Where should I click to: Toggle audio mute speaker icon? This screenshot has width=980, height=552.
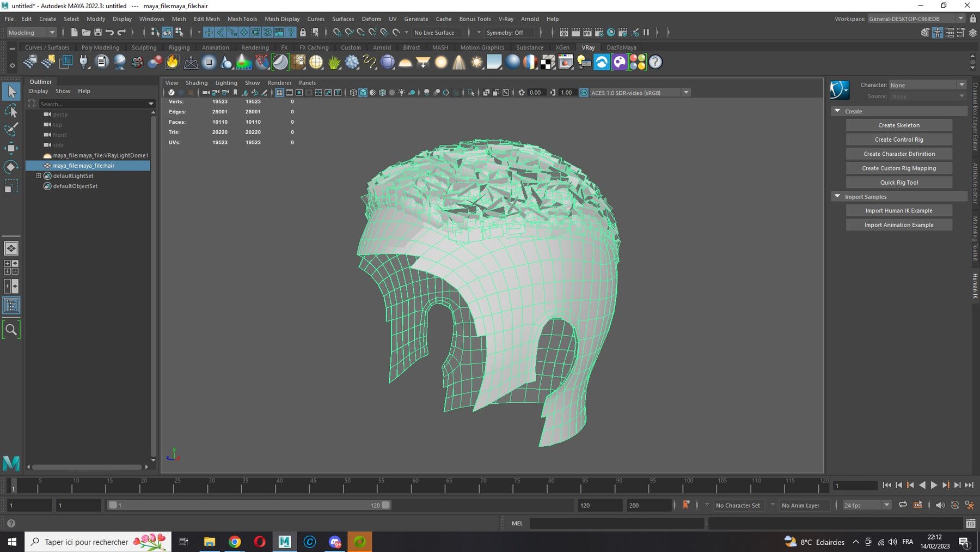tap(940, 505)
